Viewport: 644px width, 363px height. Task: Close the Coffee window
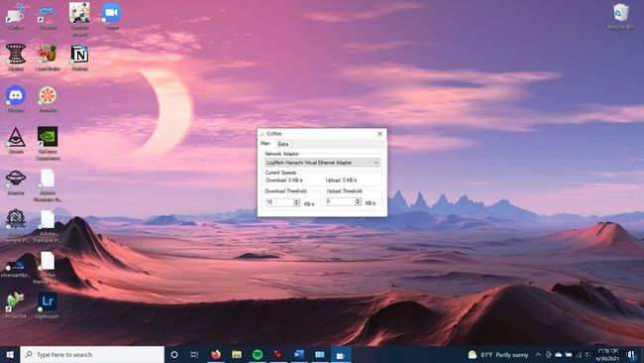(x=379, y=134)
